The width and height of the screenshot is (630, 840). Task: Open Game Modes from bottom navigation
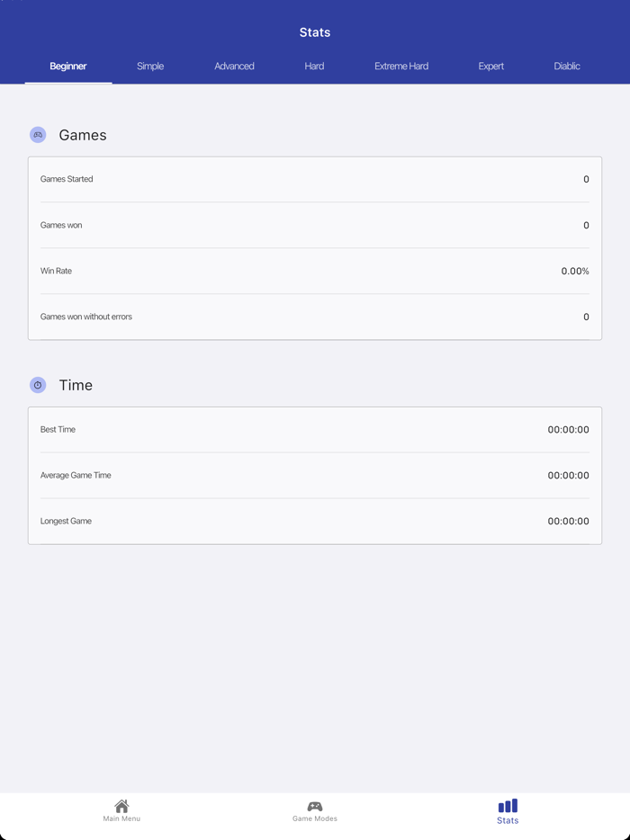315,810
